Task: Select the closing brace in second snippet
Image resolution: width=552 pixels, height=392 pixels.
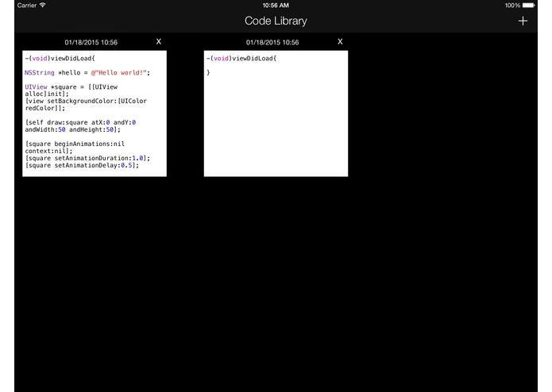Action: coord(208,72)
